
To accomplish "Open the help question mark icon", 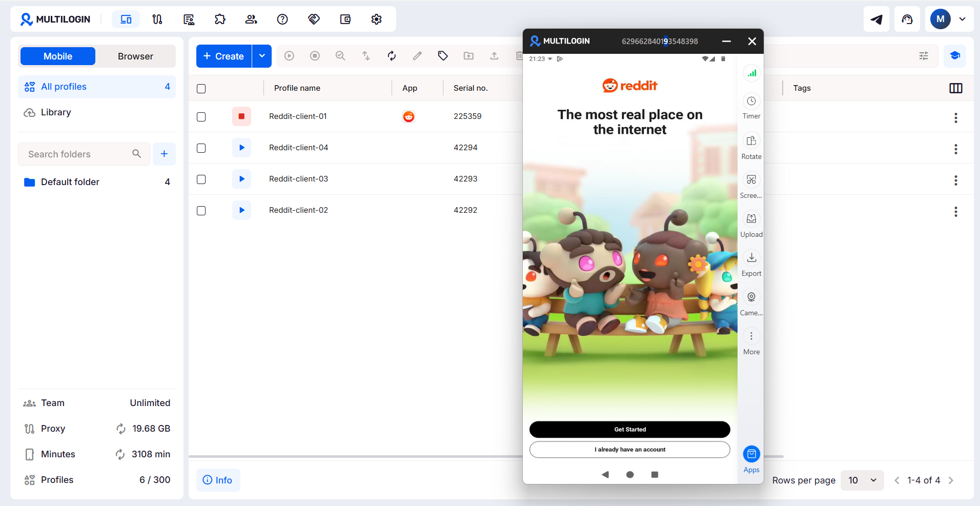I will [x=282, y=19].
